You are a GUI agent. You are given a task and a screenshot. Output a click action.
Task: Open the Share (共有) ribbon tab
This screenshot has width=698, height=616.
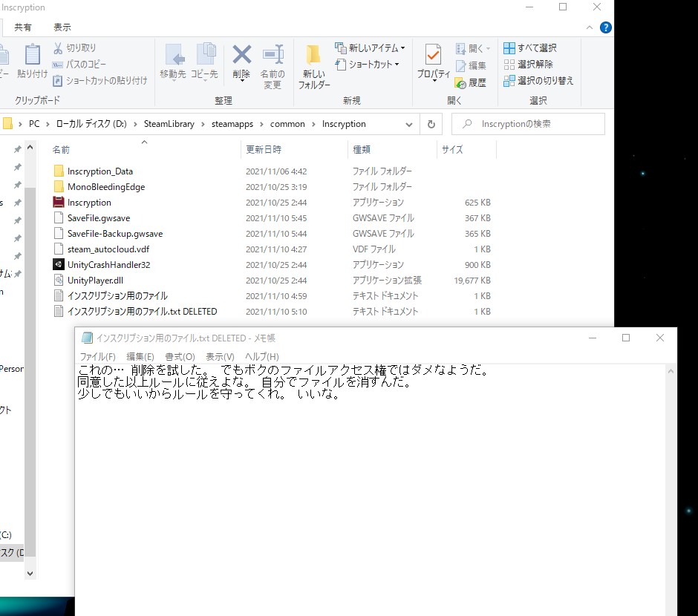(x=23, y=27)
